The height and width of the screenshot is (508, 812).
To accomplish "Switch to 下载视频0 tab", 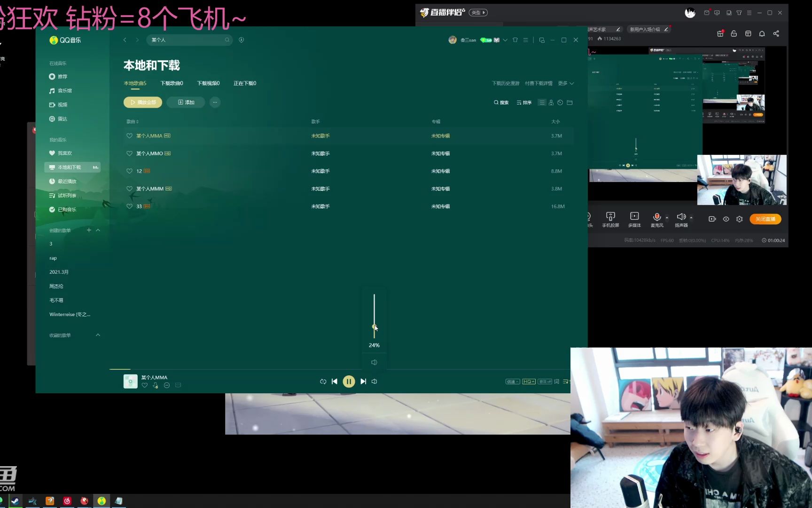I will tap(208, 83).
